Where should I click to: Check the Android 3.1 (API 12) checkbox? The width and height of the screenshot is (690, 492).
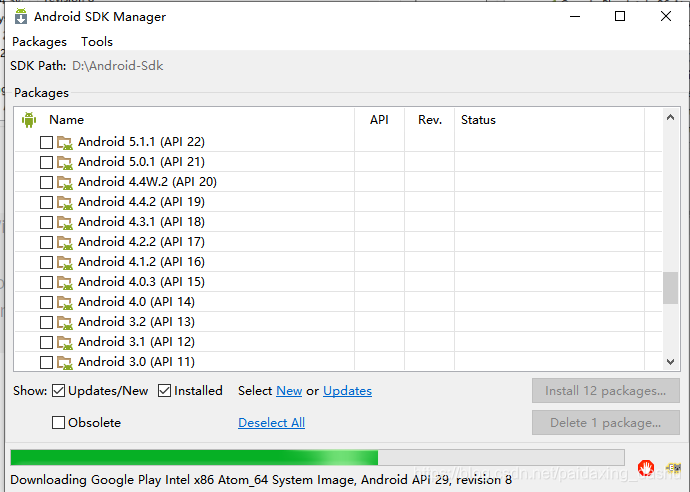[46, 343]
